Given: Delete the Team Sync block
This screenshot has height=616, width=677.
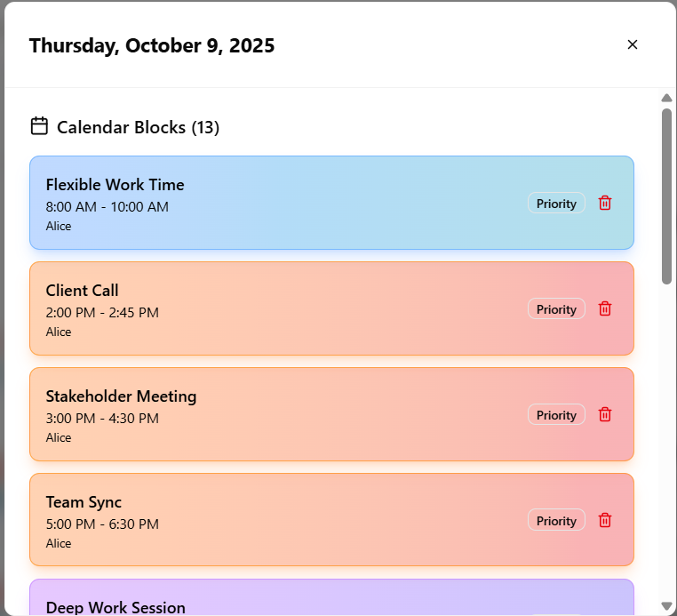Looking at the screenshot, I should [x=605, y=520].
